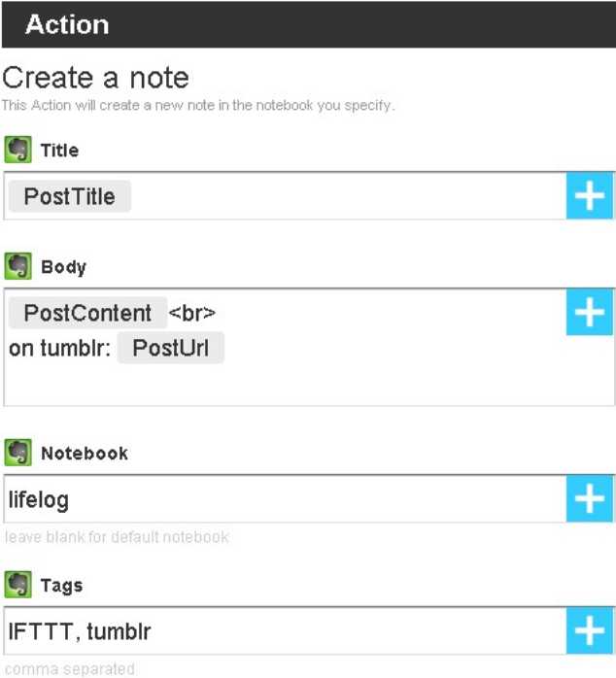This screenshot has height=678, width=616.
Task: Click the Evernote icon beside Notebook
Action: pos(17,453)
